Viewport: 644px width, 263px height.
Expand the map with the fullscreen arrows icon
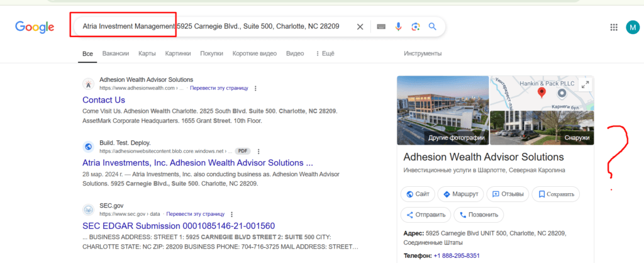click(585, 85)
